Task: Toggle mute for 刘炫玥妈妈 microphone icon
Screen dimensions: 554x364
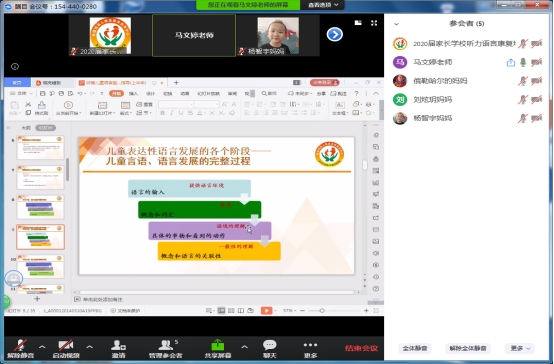Action: coord(523,100)
